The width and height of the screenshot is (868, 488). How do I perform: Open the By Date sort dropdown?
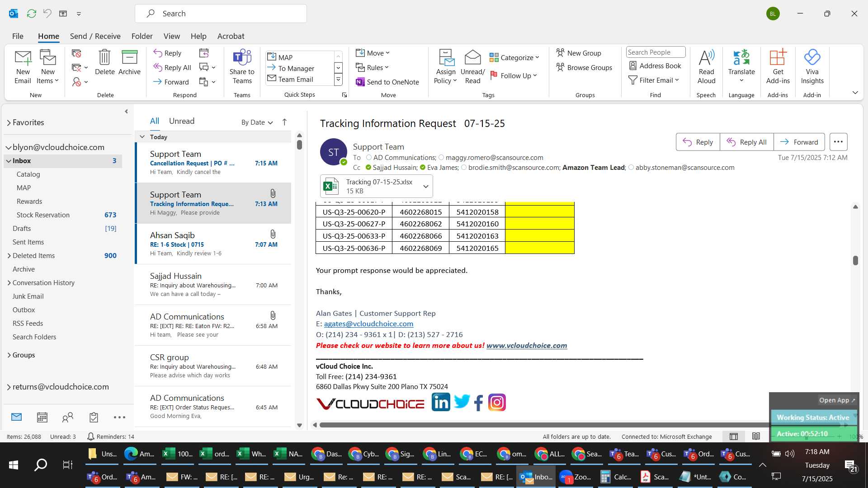tap(257, 122)
